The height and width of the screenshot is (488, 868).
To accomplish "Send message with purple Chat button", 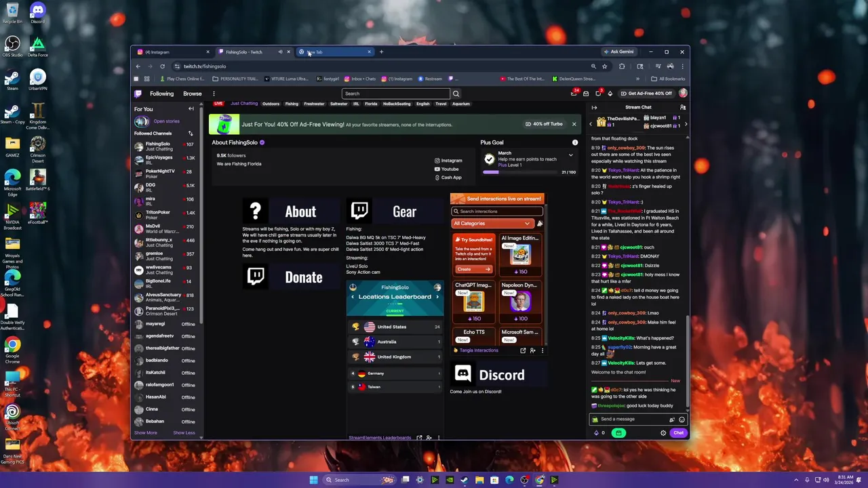I will (678, 433).
